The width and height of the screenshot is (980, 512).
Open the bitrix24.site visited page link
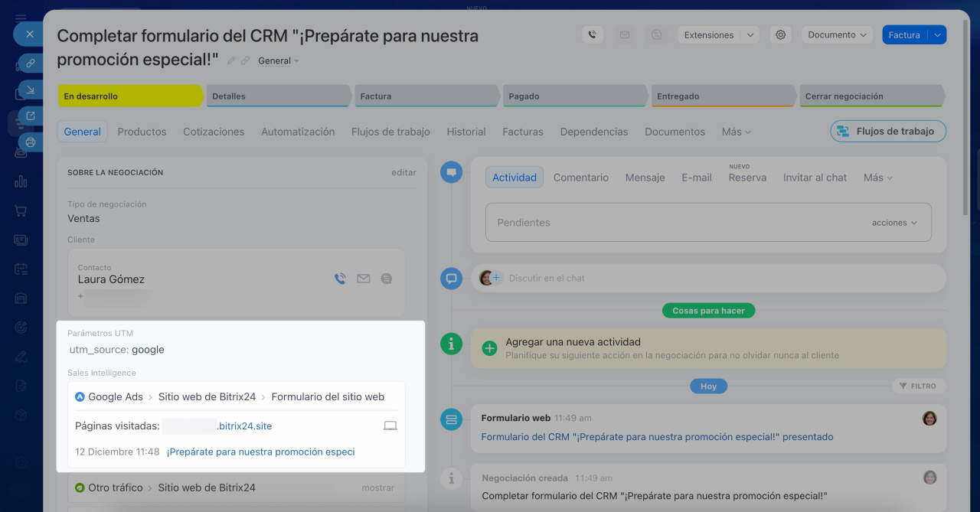(x=244, y=426)
